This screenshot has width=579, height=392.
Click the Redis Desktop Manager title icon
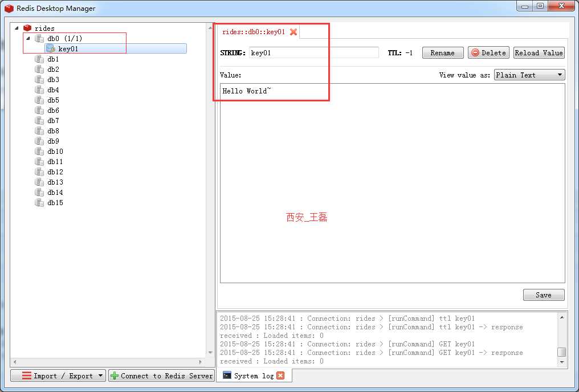[x=9, y=8]
